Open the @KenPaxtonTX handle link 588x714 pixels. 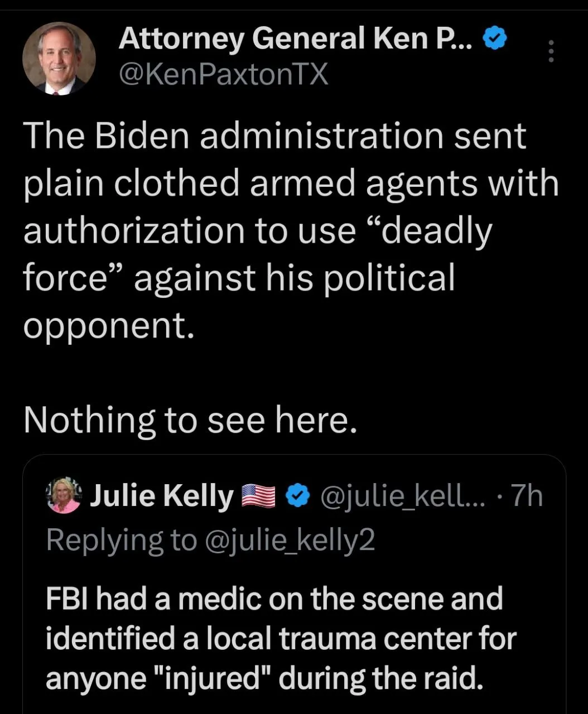(223, 74)
